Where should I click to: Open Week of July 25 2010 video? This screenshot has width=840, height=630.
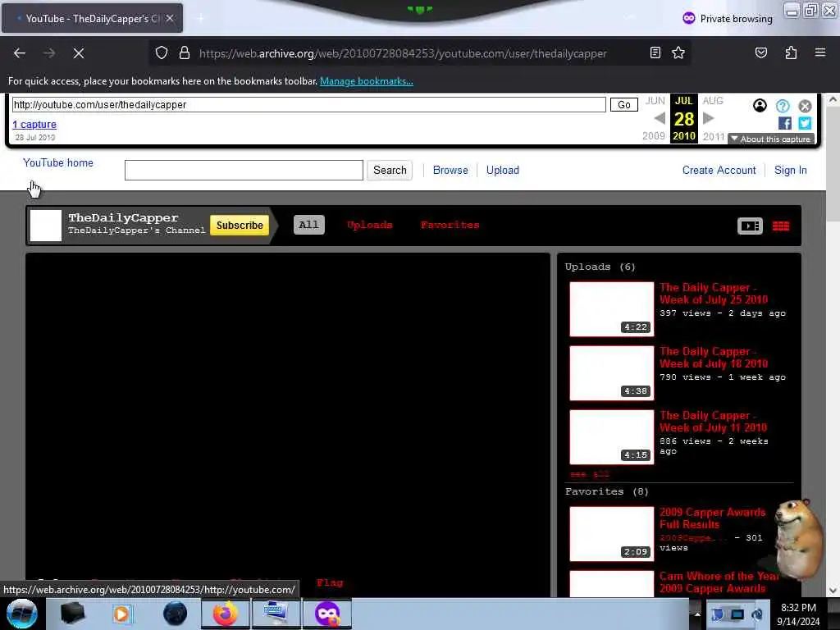[x=714, y=294]
